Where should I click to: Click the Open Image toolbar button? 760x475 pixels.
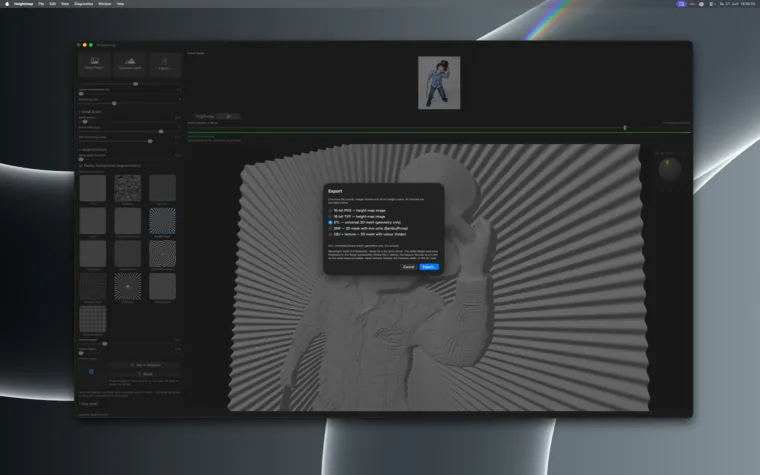95,64
